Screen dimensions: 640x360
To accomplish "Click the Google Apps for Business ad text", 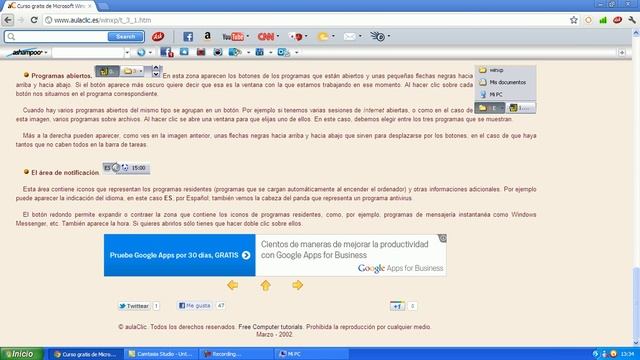I will (x=400, y=268).
